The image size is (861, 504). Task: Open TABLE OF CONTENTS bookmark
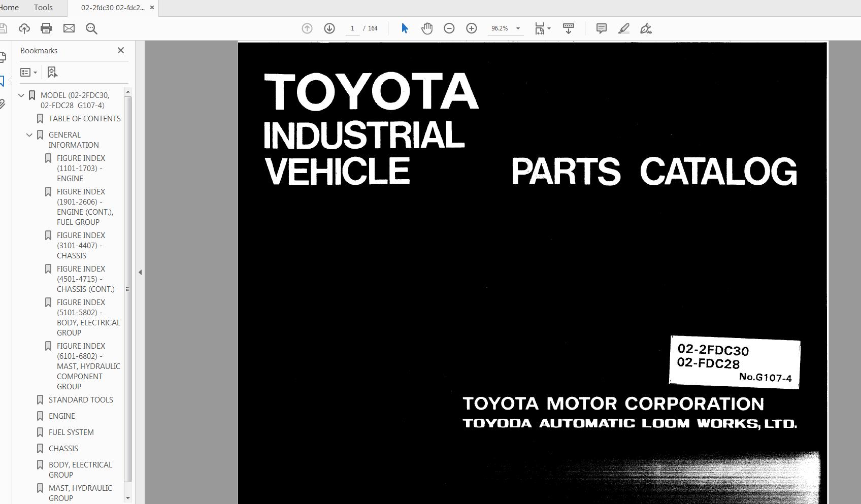click(x=85, y=118)
